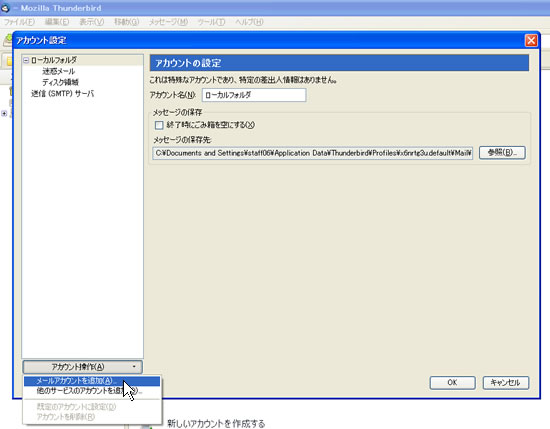Choose 他のサービスのアカウントを追加 menu entry
The image size is (550, 429).
point(92,390)
